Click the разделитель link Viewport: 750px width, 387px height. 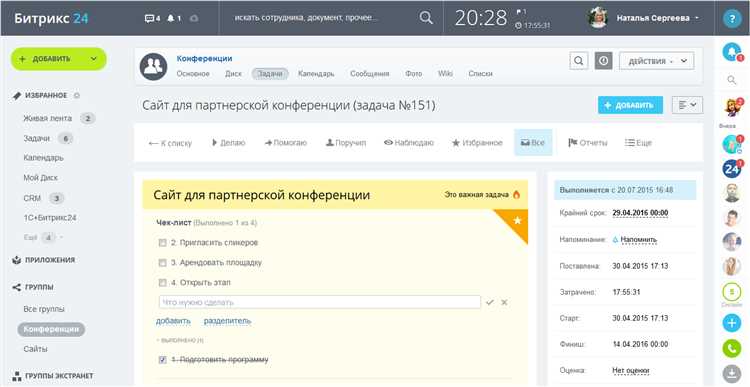227,321
